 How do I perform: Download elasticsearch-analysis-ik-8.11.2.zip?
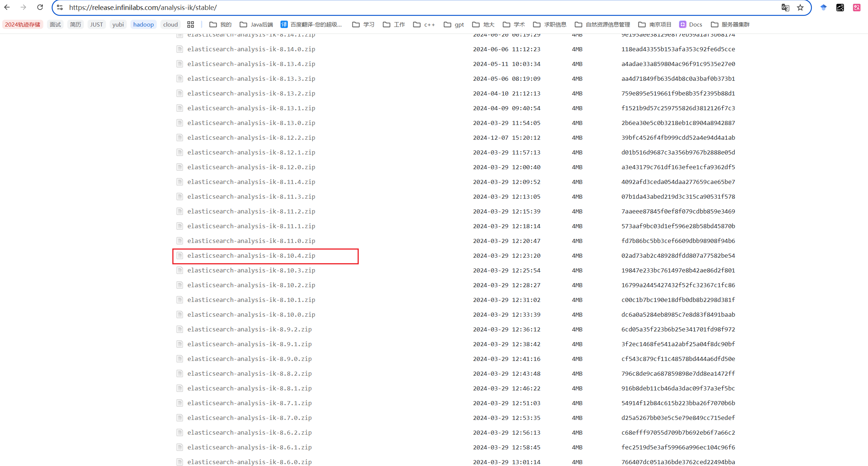point(251,211)
